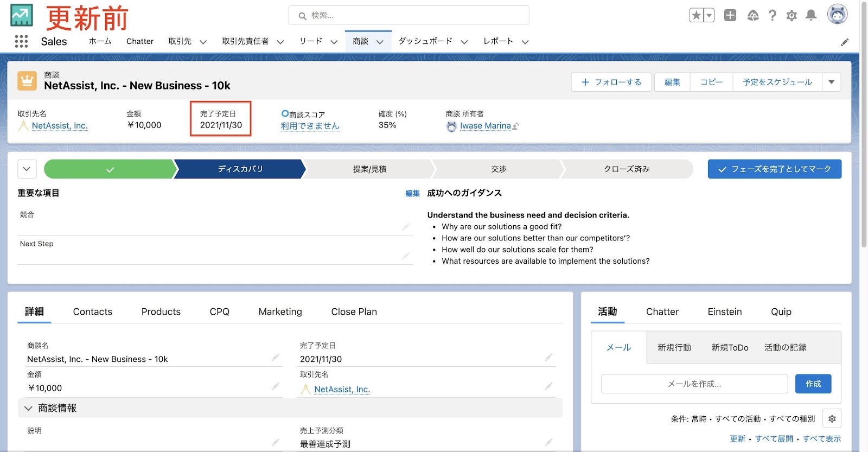Edit the 売上予測分類 field pencil icon
The height and width of the screenshot is (452, 868).
[549, 442]
